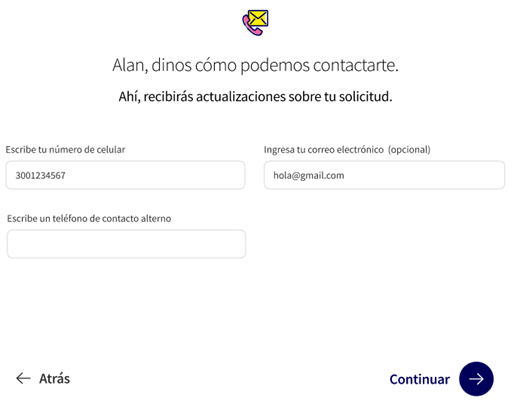Click the 'Escribe un teléfono de contacto alterno' label
This screenshot has height=413, width=514.
(x=89, y=218)
